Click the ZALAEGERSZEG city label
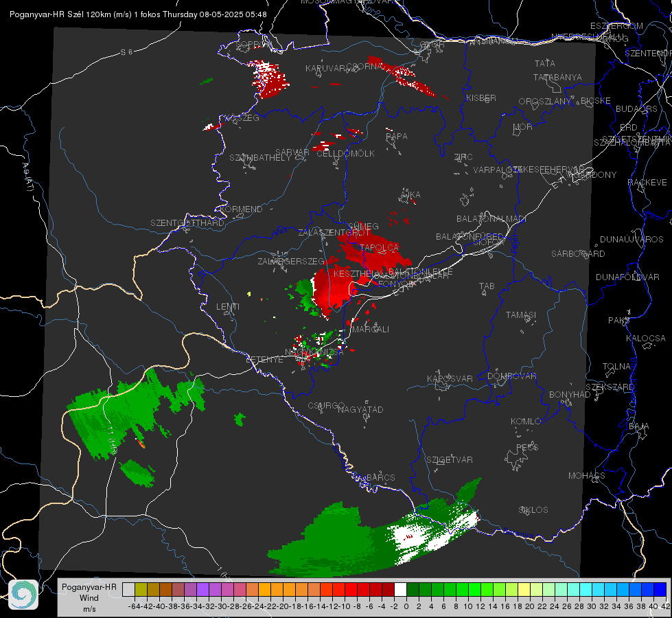 291,261
